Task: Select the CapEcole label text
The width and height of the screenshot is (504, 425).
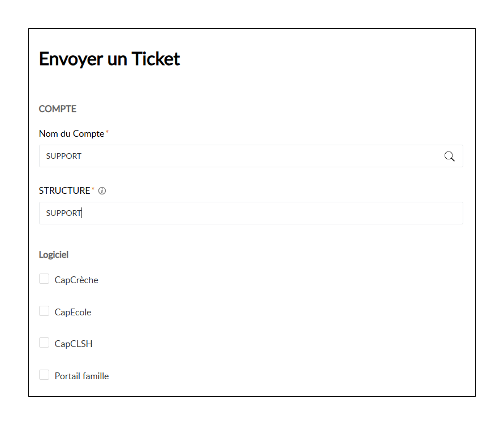Action: coord(73,313)
